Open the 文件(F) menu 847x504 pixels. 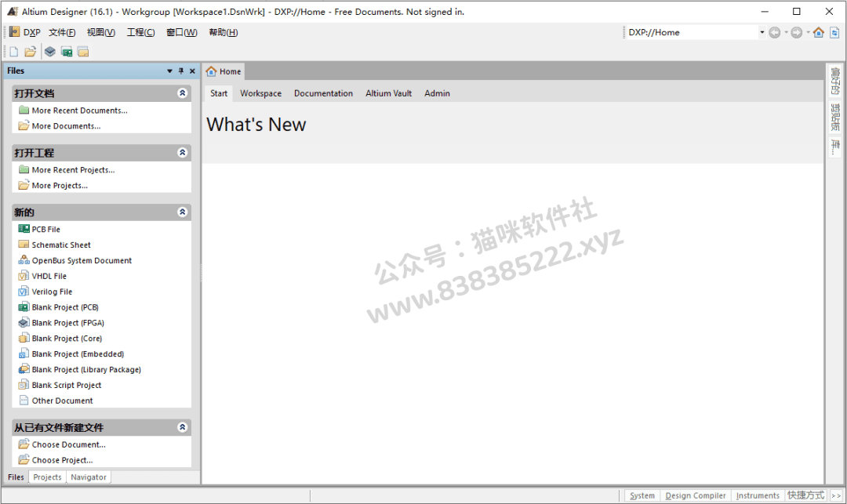62,32
